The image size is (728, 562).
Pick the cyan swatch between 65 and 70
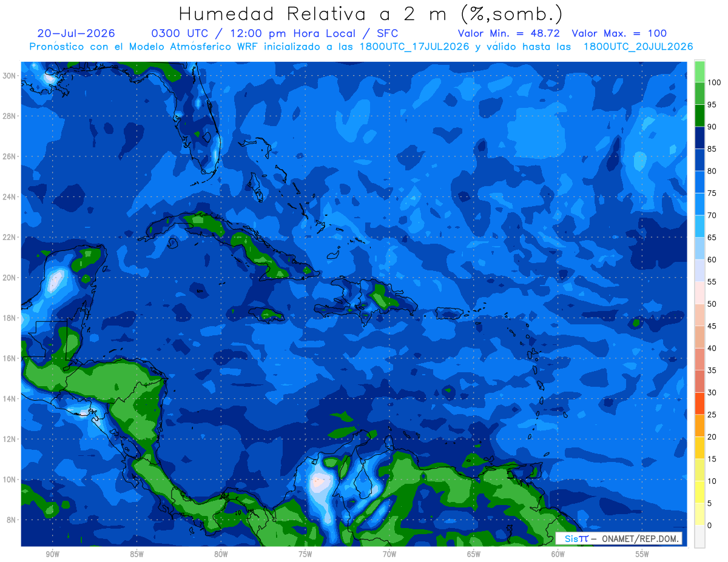coord(699,226)
